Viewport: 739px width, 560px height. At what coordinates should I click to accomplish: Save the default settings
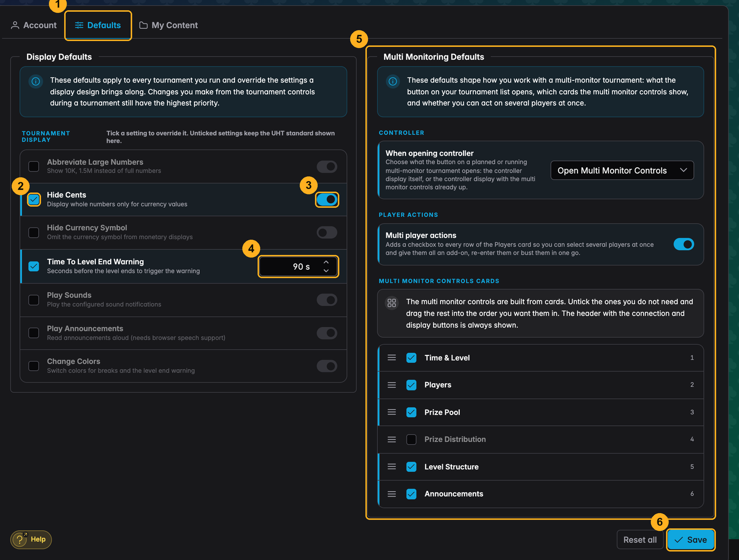click(691, 540)
